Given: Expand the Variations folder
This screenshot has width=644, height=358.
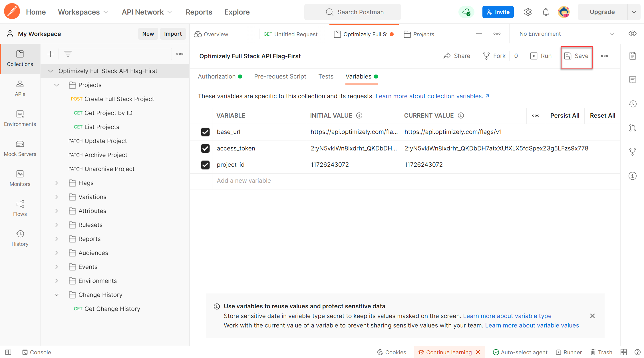Looking at the screenshot, I should [57, 197].
